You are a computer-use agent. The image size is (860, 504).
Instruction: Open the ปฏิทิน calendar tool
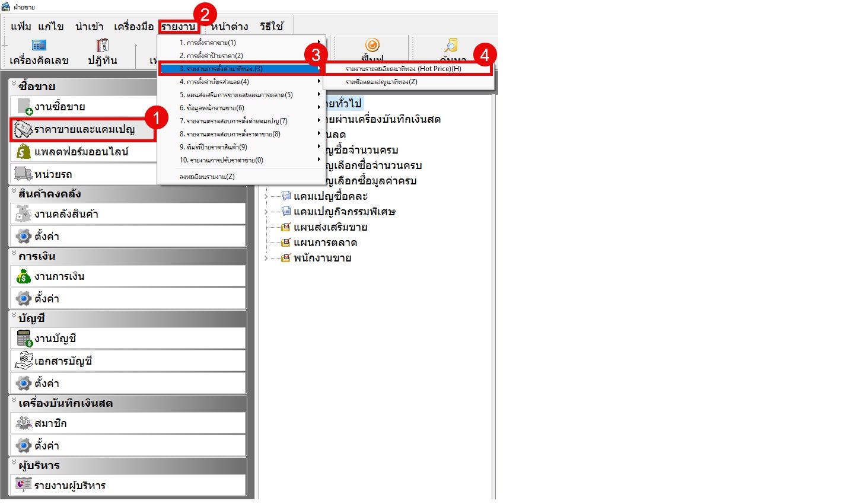(102, 52)
